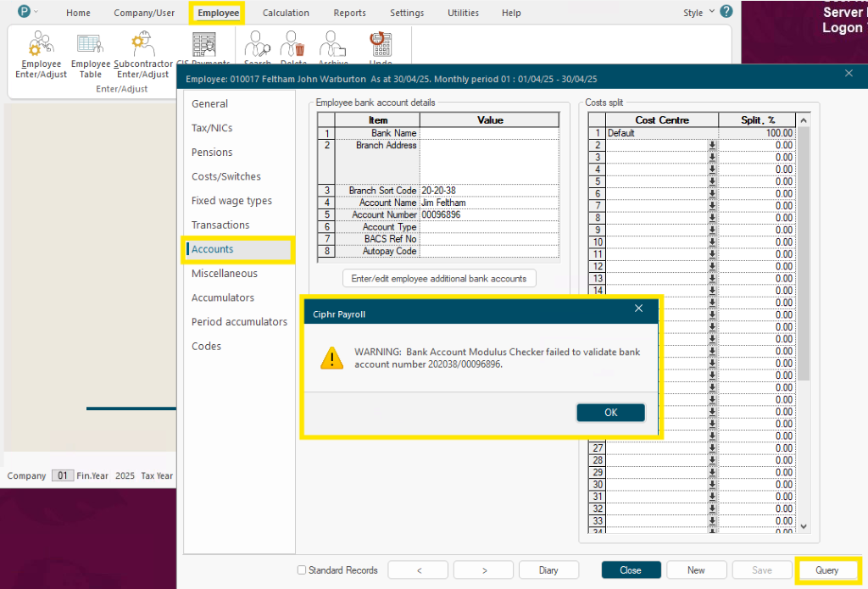Select Period accumulators in the sidebar
The width and height of the screenshot is (868, 589).
point(238,322)
